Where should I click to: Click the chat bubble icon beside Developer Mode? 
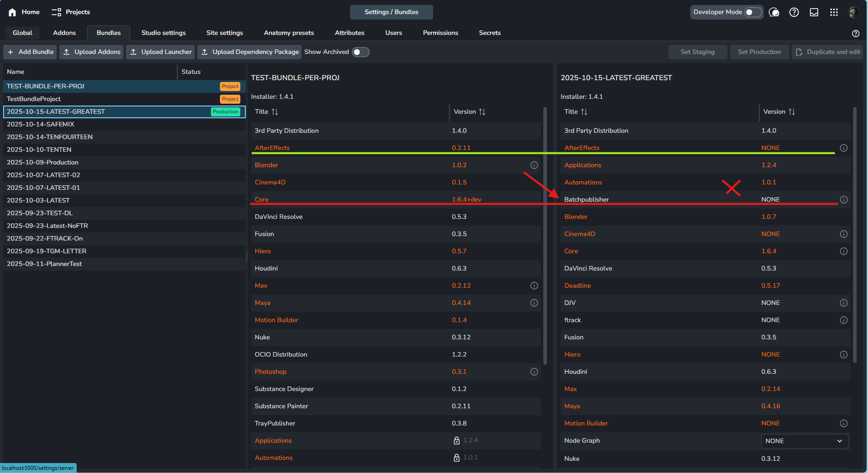click(774, 12)
